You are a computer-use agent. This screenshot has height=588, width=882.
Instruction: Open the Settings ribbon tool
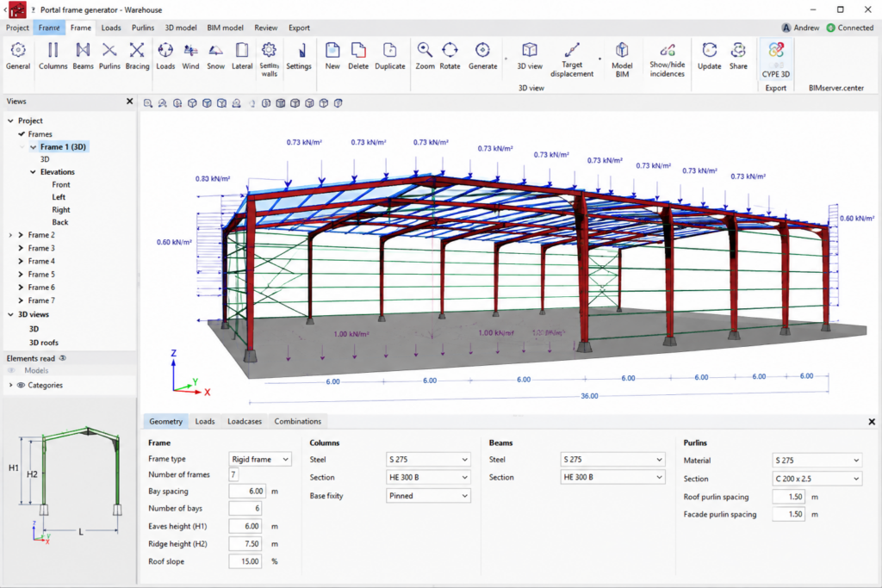[299, 56]
